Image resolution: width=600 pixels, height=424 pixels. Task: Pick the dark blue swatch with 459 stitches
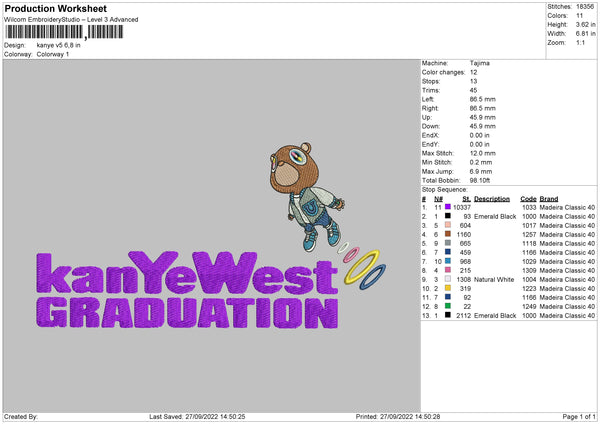point(448,252)
